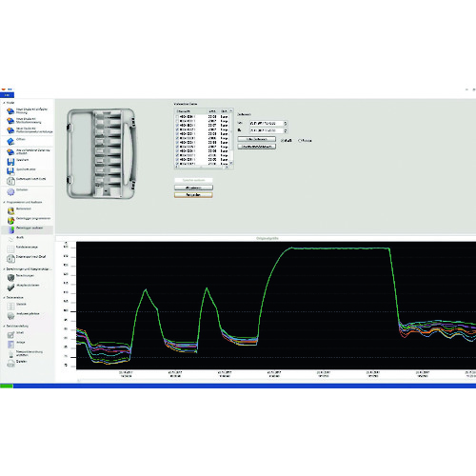The image size is (476, 476).
Task: Collapse the Berichterstellung section arrow
Action: coord(4,326)
